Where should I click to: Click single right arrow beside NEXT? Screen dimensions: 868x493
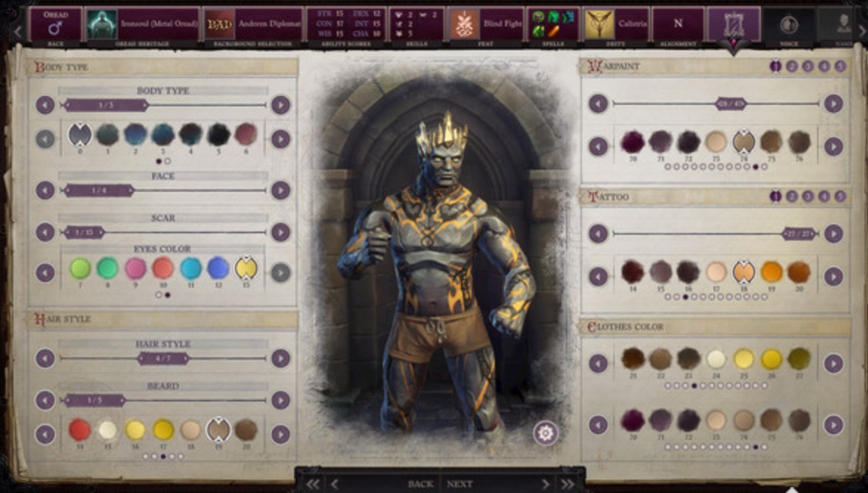coord(545,484)
